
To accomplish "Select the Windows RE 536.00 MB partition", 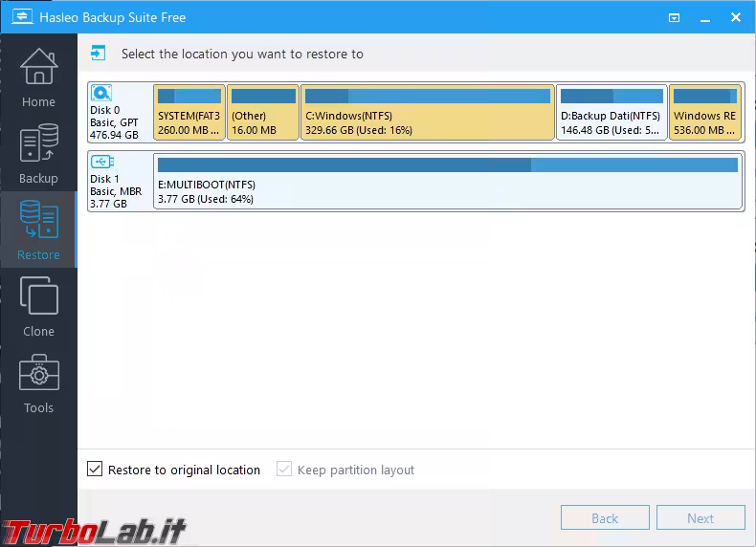I will [x=705, y=113].
